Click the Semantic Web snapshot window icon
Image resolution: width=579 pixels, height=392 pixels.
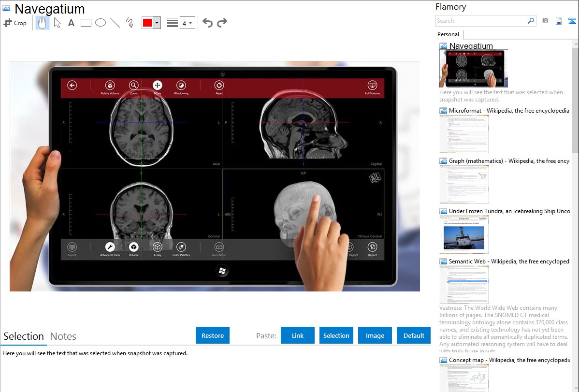point(444,261)
